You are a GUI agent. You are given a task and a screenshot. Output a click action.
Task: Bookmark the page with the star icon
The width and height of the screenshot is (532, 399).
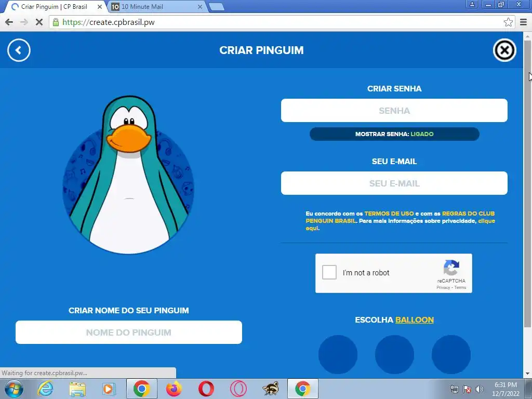click(508, 22)
